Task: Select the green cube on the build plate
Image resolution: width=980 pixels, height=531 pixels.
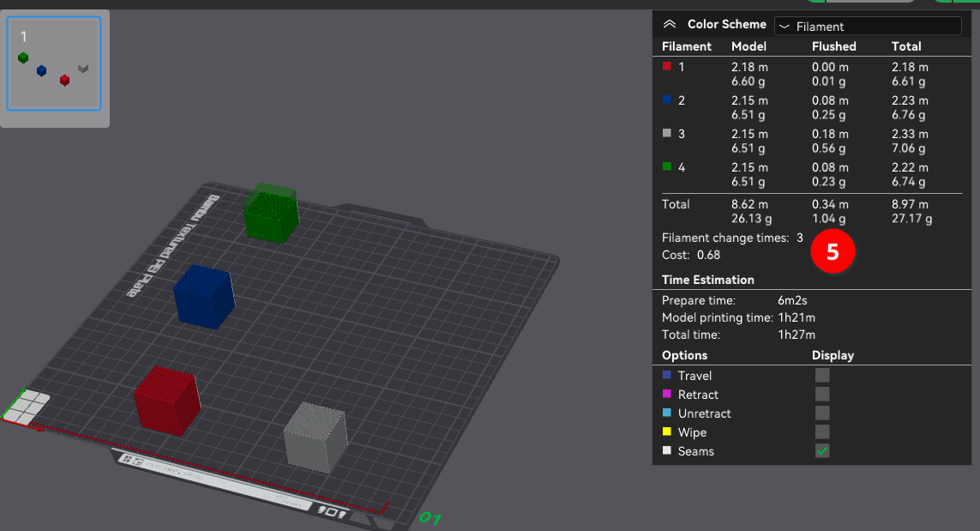Action: tap(271, 213)
